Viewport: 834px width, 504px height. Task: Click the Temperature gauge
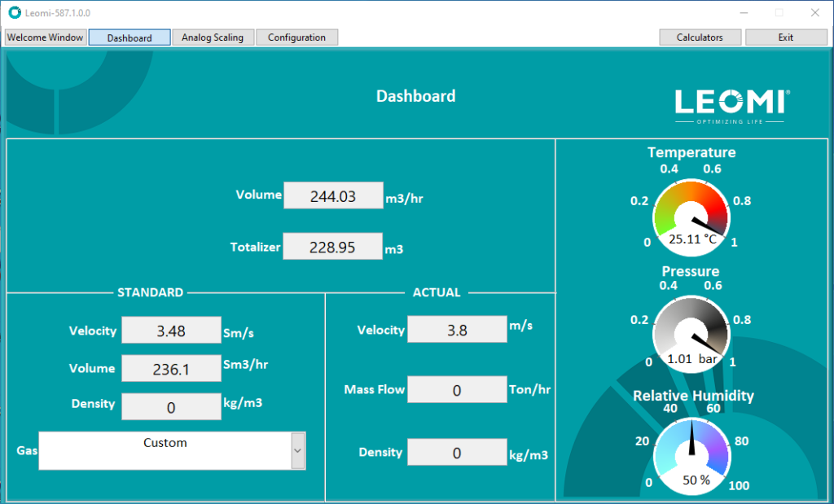[x=691, y=216]
